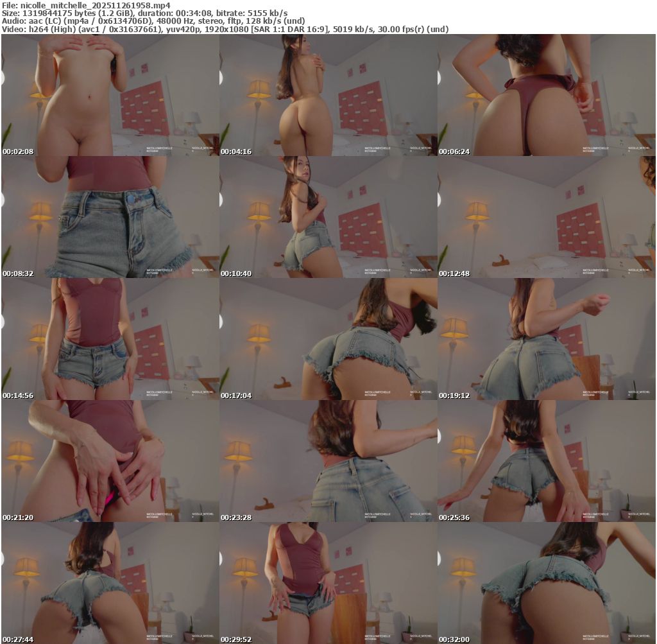
Task: Choose the thumbnail marked 00:29:52
Action: pyautogui.click(x=328, y=583)
